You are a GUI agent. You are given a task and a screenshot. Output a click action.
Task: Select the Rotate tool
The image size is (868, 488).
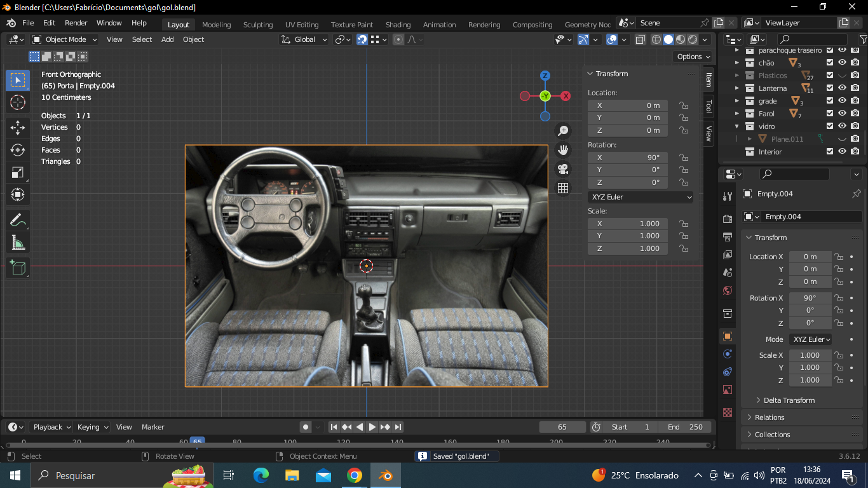tap(18, 150)
